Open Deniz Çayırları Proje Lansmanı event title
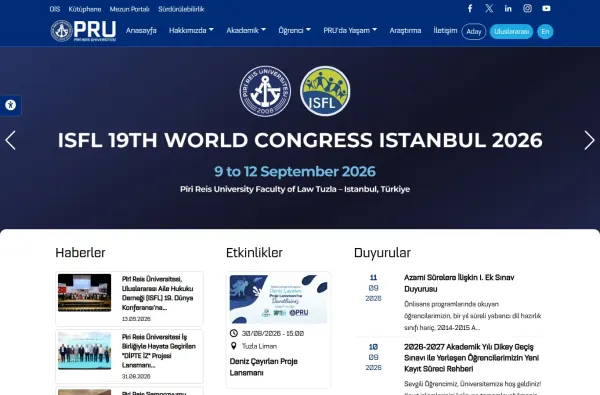Viewport: 600px width, 395px height. (264, 367)
